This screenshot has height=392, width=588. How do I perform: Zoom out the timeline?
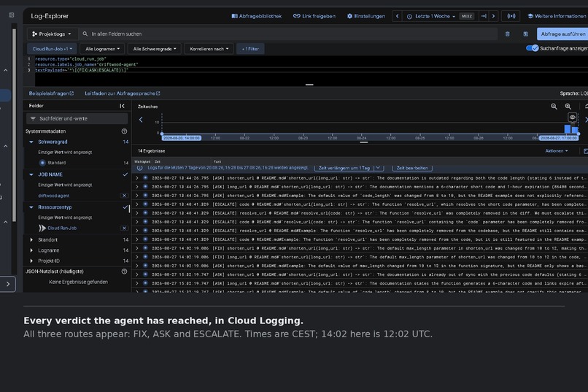(x=554, y=107)
